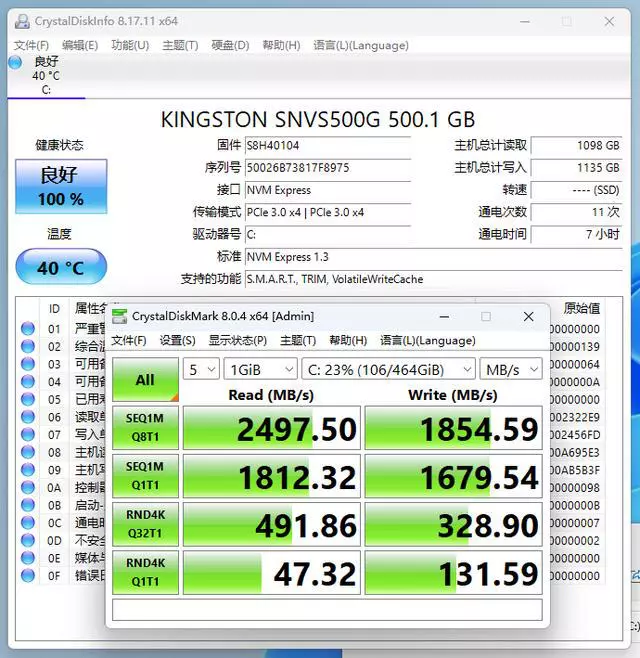
Task: Click the status orb for attribute 04
Action: click(x=28, y=381)
